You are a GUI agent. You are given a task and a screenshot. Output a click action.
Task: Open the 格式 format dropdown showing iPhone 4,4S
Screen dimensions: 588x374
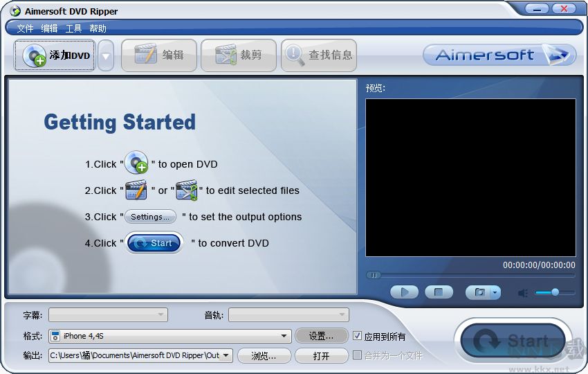pos(170,336)
